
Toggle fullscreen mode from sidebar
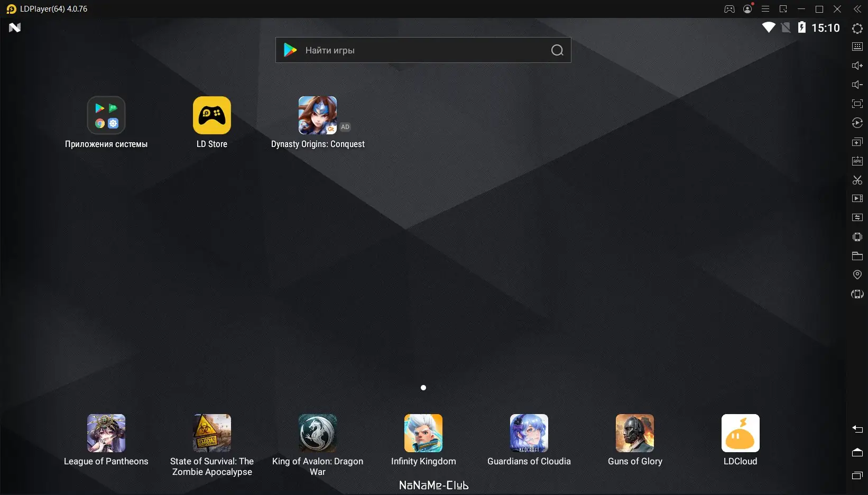coord(857,104)
